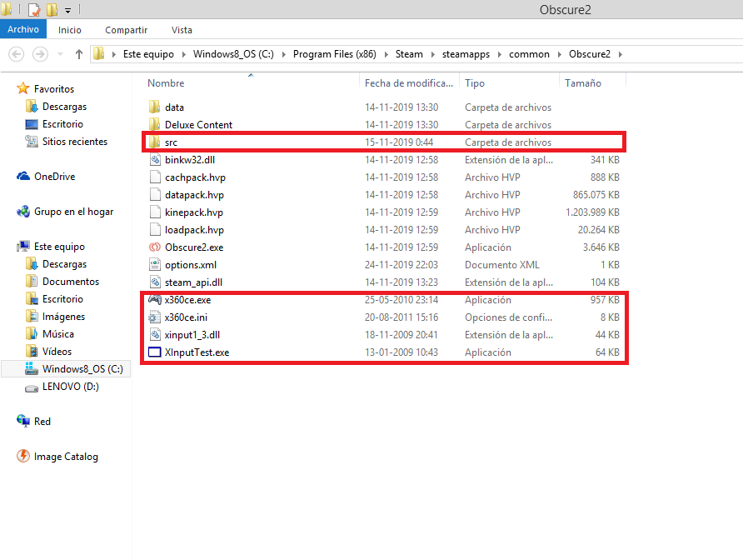Image resolution: width=743 pixels, height=560 pixels.
Task: Select xinput1_3.dll file icon
Action: [x=154, y=335]
